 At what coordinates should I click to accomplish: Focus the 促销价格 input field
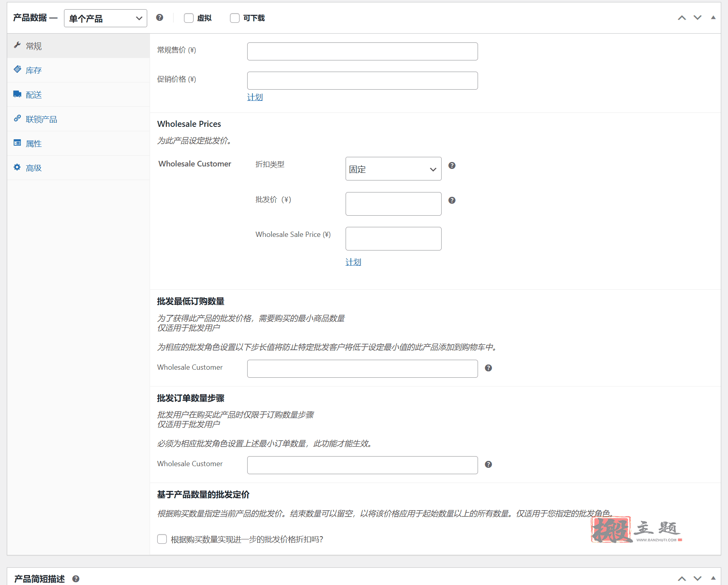tap(362, 80)
